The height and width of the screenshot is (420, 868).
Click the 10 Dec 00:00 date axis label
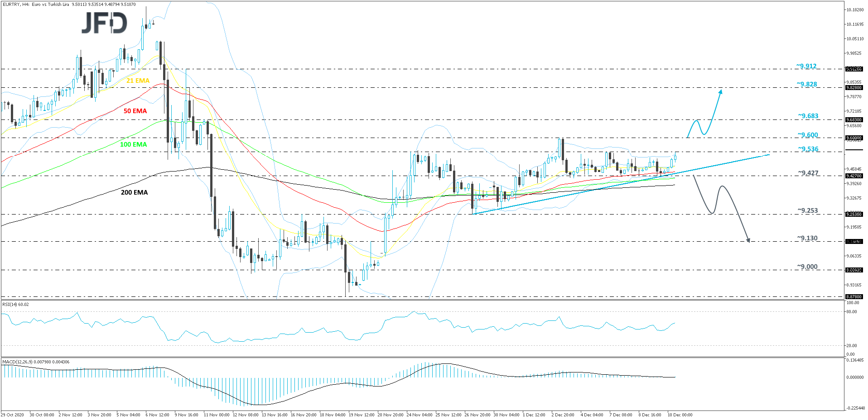tap(680, 415)
